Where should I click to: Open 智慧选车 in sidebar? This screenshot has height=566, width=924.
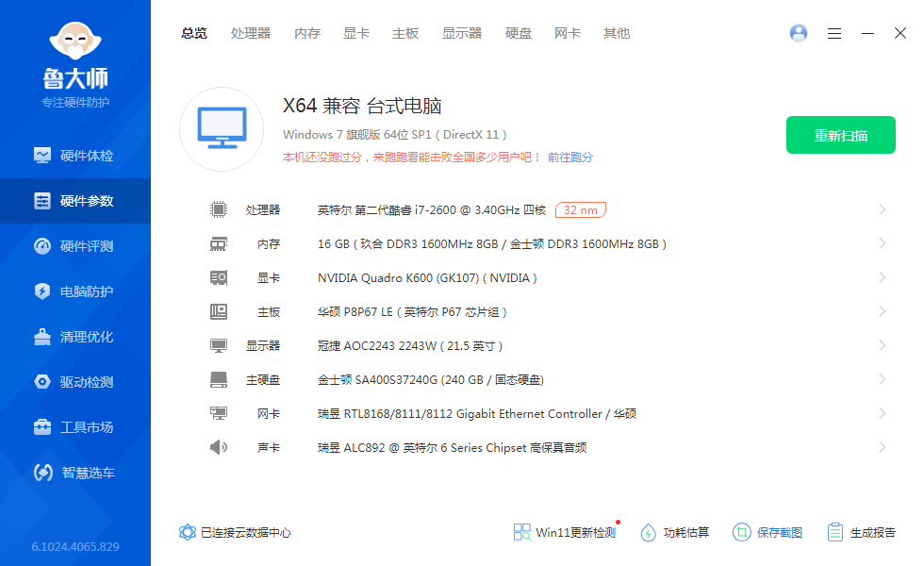point(75,473)
